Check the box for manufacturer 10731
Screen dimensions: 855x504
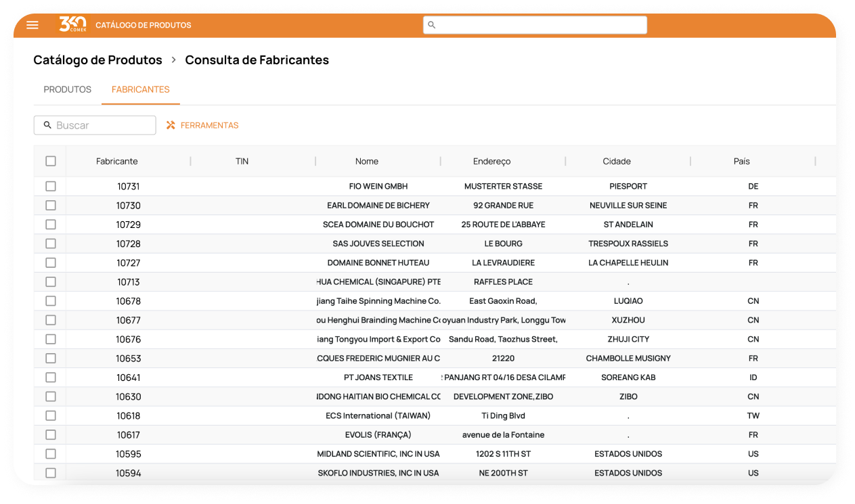click(x=51, y=186)
